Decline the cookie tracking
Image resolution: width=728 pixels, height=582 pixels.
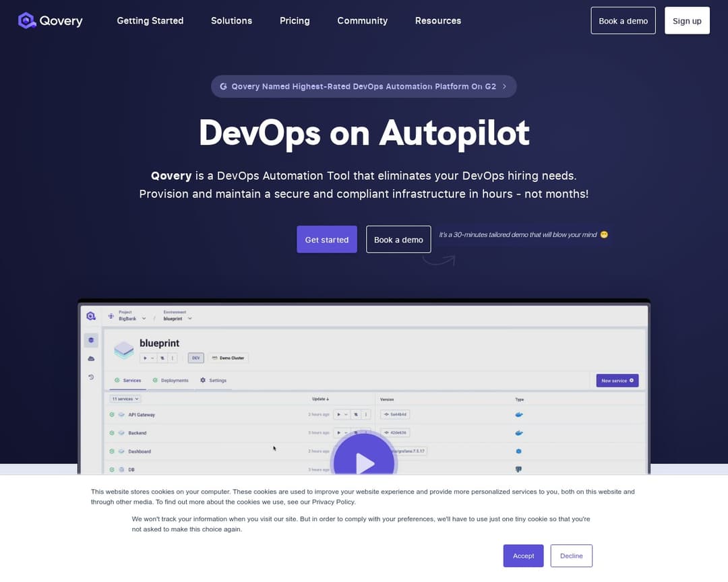tap(571, 556)
